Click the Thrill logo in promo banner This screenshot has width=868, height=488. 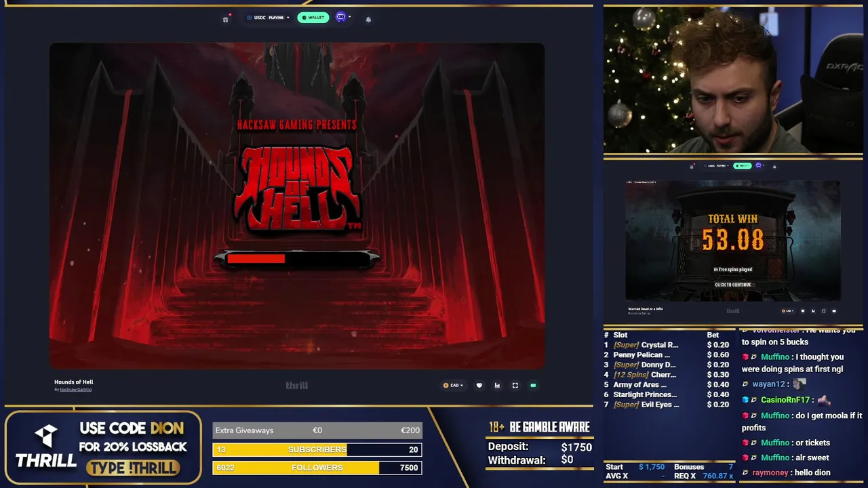(x=46, y=447)
